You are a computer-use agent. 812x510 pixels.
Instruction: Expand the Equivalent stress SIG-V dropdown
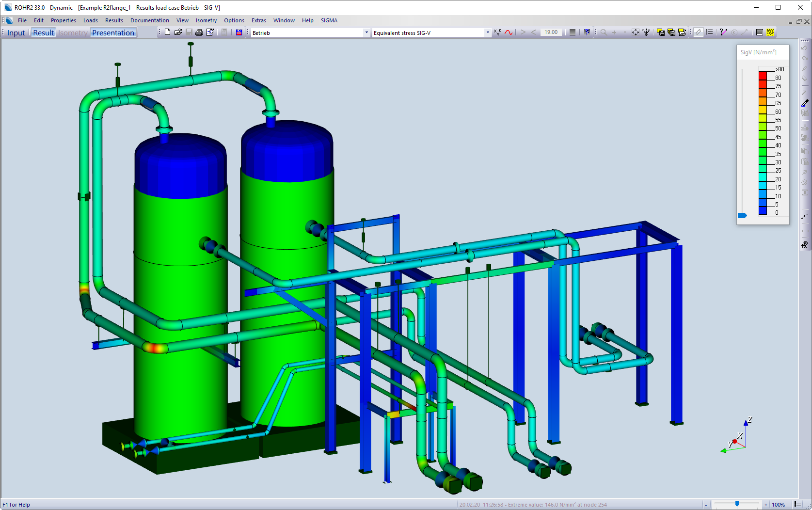click(487, 33)
